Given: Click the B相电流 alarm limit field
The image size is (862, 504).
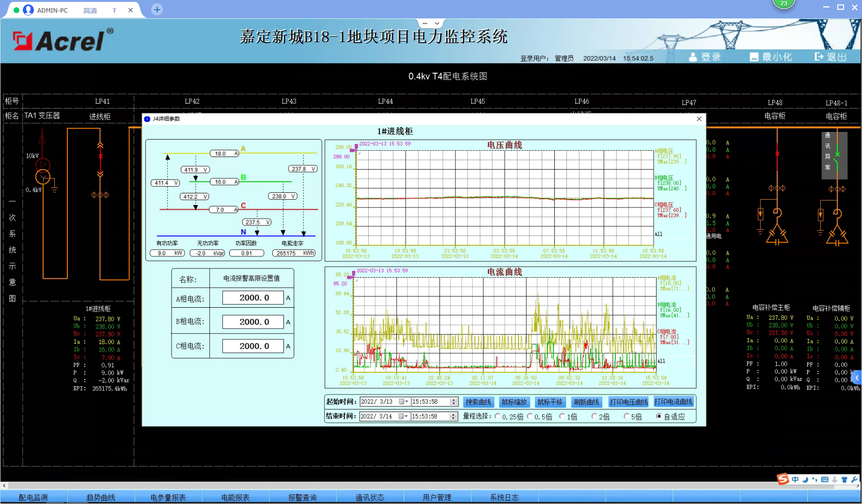Looking at the screenshot, I should pyautogui.click(x=253, y=322).
